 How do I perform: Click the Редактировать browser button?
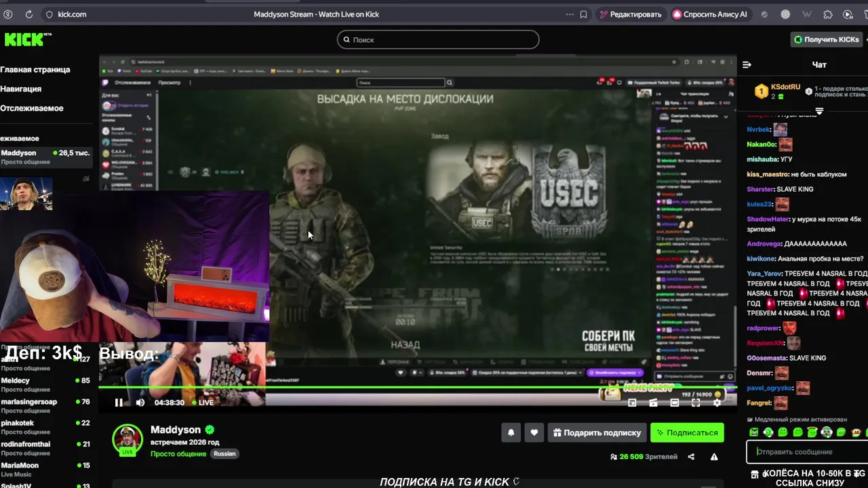tap(630, 14)
